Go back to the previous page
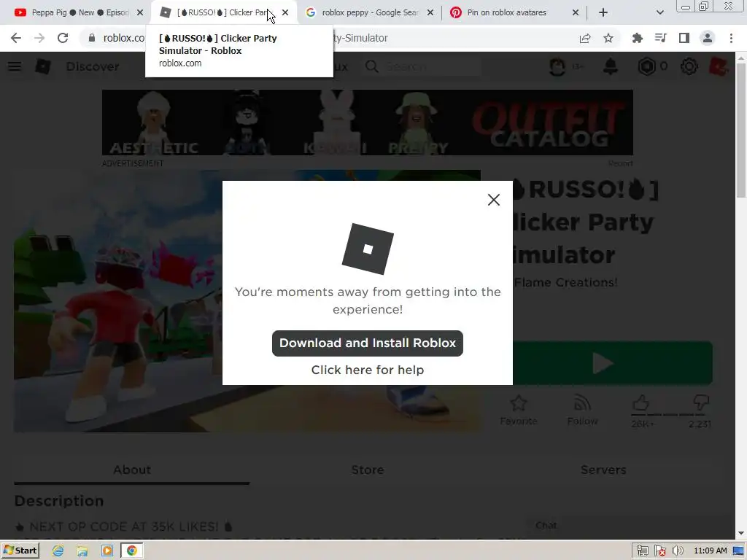The width and height of the screenshot is (747, 560). coord(16,38)
